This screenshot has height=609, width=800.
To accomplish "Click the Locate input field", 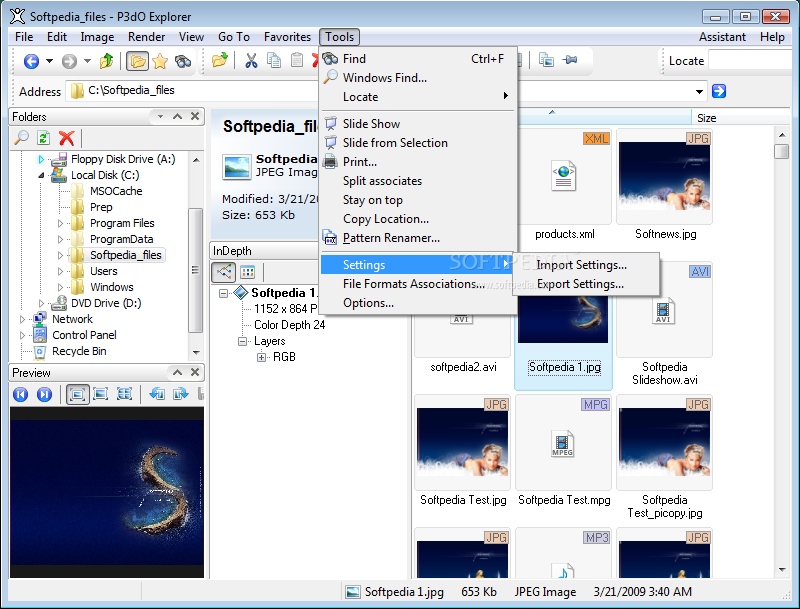I will (x=750, y=60).
